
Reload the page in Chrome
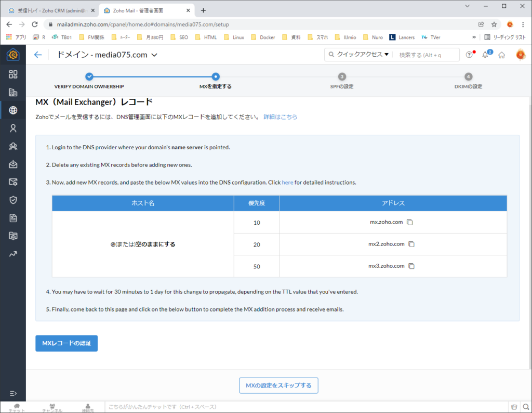click(x=35, y=24)
